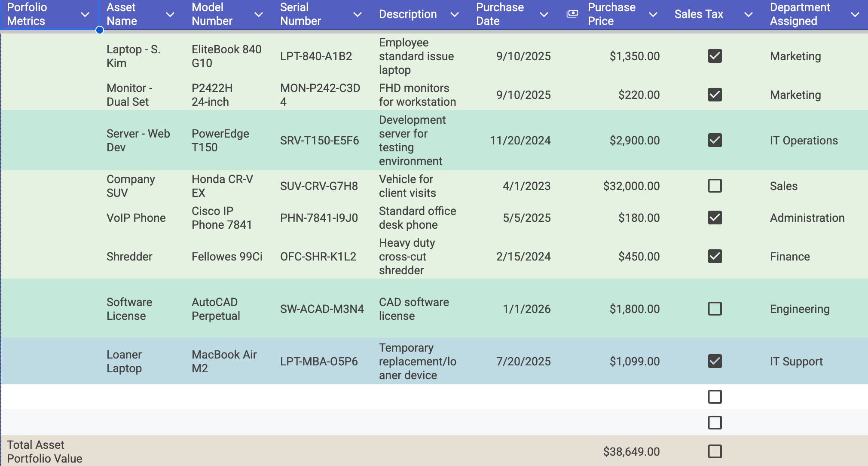Select the Marketing cell for Monitor row

[x=795, y=95]
